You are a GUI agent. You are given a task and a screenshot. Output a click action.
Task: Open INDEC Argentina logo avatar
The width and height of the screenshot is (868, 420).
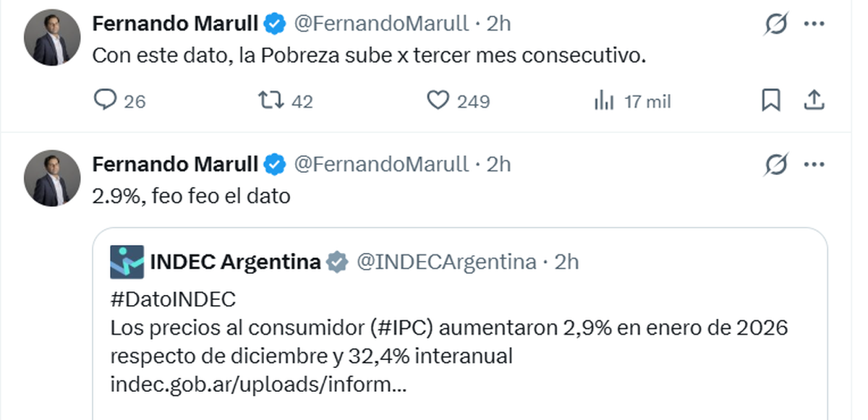point(127,262)
